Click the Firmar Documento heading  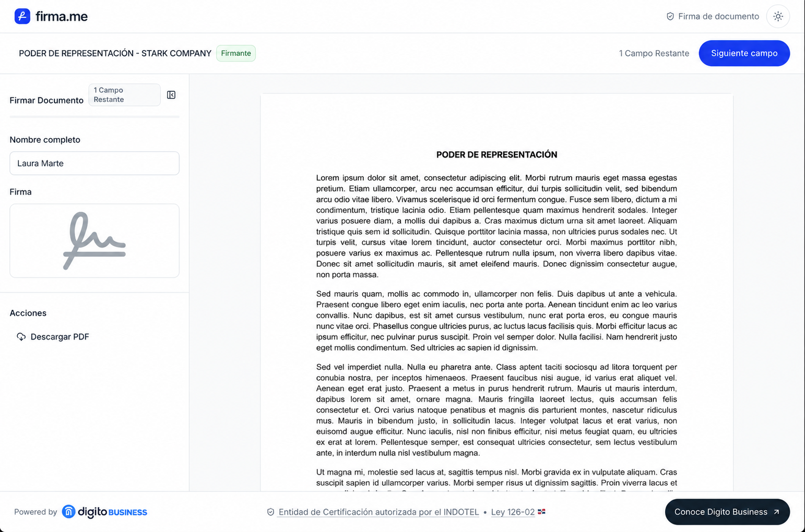click(46, 100)
